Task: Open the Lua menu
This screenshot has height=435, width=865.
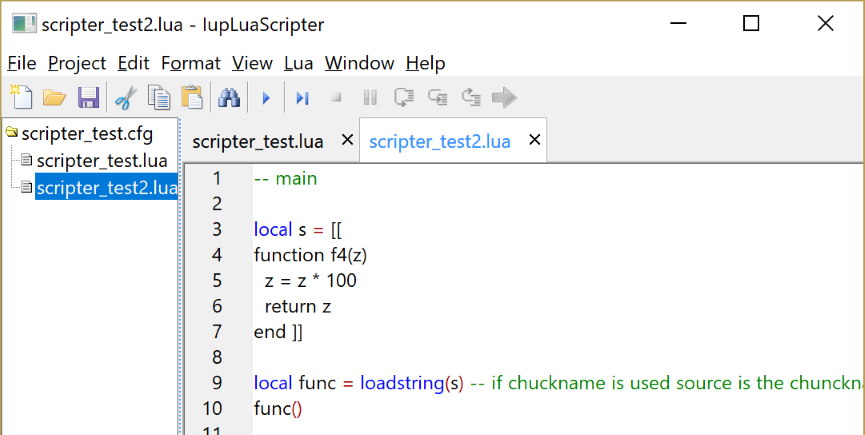Action: coord(298,63)
